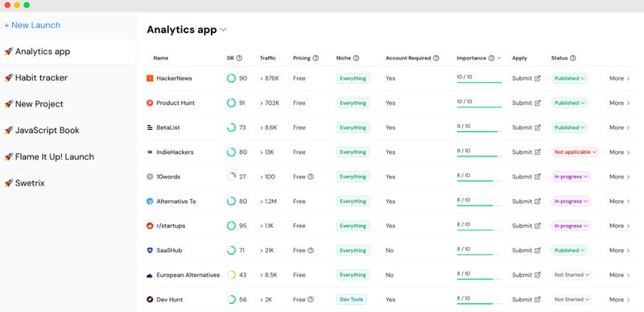The width and height of the screenshot is (644, 312).
Task: Click More for the SaaSHub row
Action: tap(619, 251)
